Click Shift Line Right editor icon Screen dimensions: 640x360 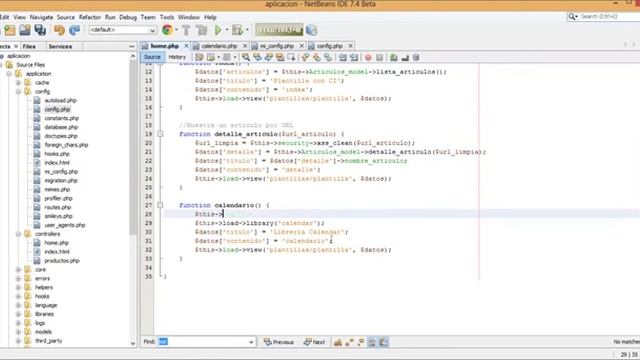354,58
